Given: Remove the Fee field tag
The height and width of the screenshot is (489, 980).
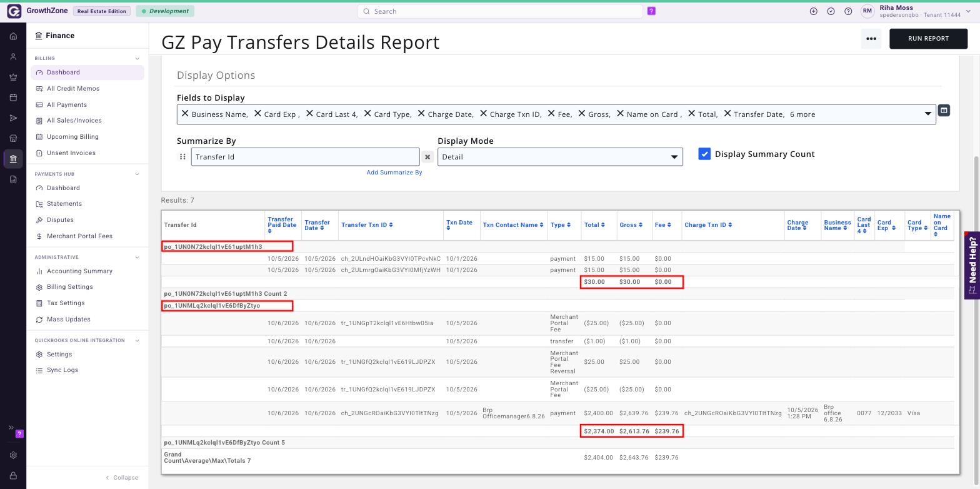Looking at the screenshot, I should tap(551, 114).
